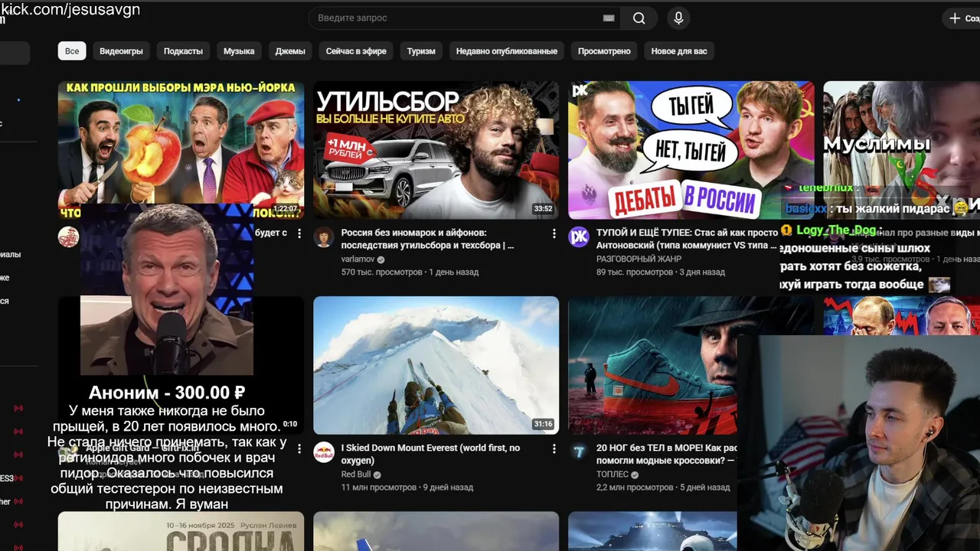
Task: Select the Видеоигры filter chip
Action: click(121, 51)
